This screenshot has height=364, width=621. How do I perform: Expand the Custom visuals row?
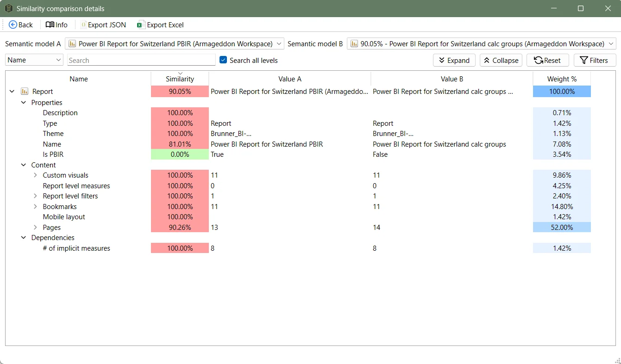click(35, 175)
